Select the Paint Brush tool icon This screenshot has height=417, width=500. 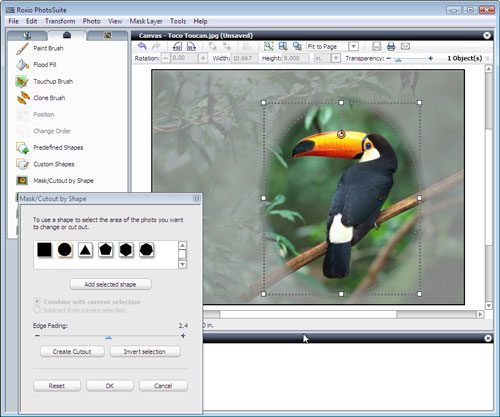click(x=22, y=49)
